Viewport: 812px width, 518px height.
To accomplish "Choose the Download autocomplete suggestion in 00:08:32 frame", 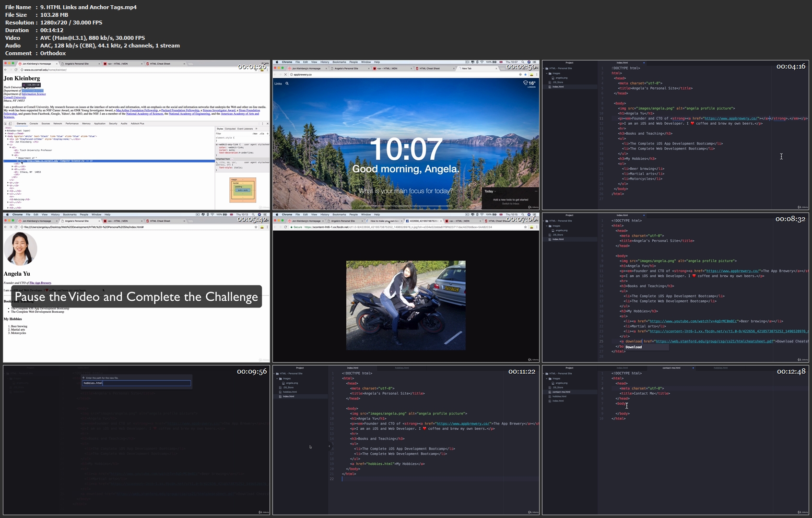I will (x=646, y=347).
